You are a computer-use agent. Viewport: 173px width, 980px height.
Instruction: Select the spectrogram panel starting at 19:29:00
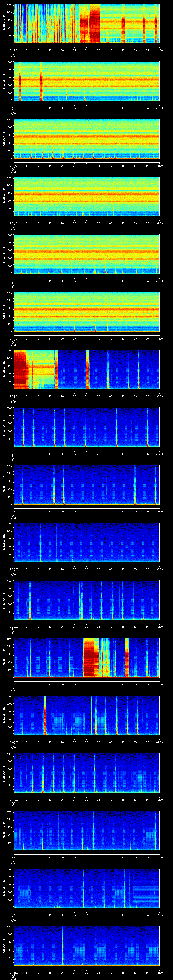(x=86, y=81)
